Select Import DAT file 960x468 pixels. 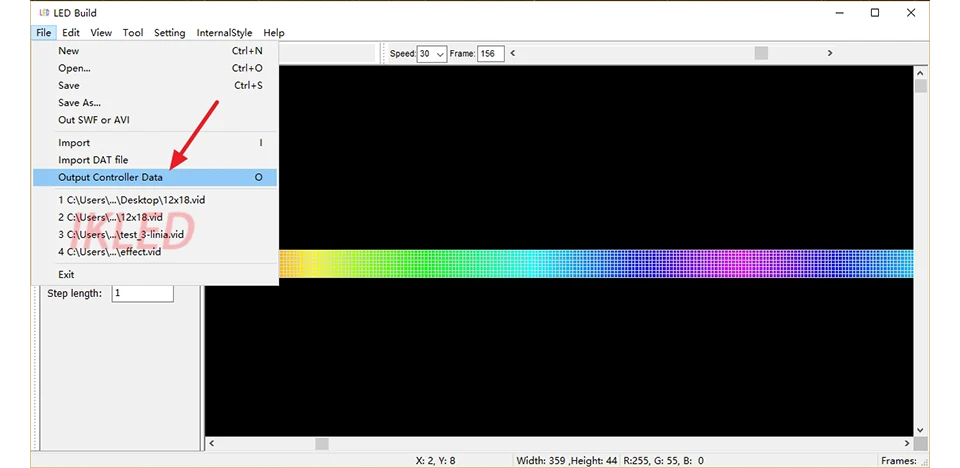click(x=156, y=160)
